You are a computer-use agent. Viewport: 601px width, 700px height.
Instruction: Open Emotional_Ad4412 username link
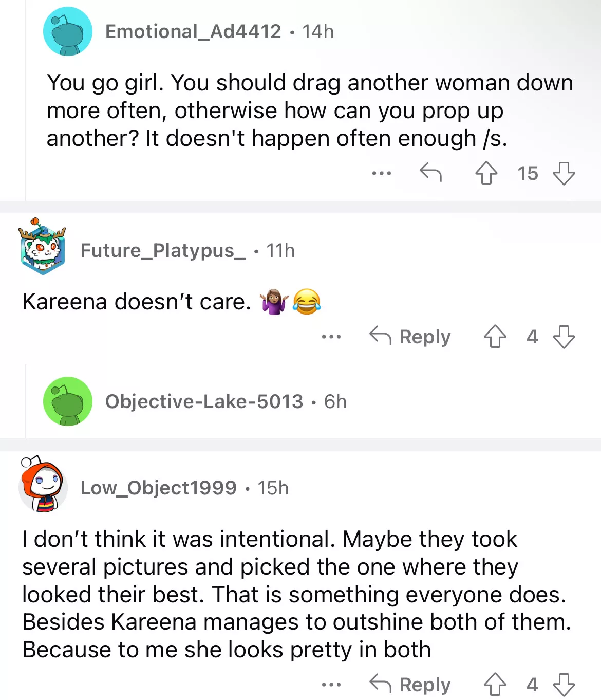point(193,32)
